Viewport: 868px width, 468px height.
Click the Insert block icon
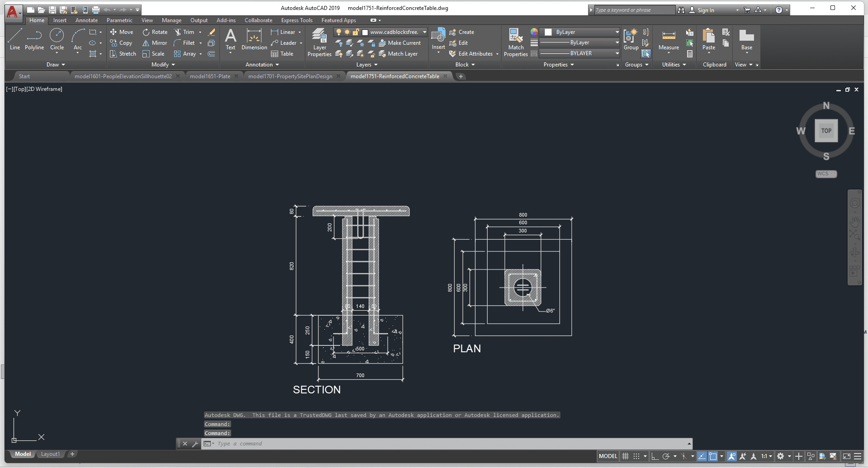click(x=438, y=37)
